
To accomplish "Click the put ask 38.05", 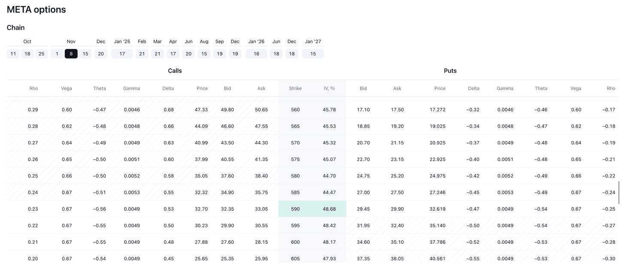I will (x=397, y=259).
